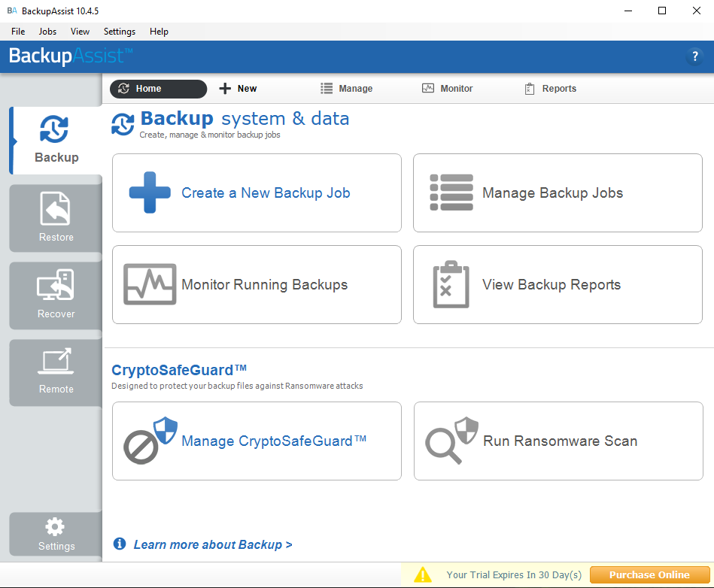Open the Settings menu in menu bar
The width and height of the screenshot is (714, 588).
tap(120, 32)
